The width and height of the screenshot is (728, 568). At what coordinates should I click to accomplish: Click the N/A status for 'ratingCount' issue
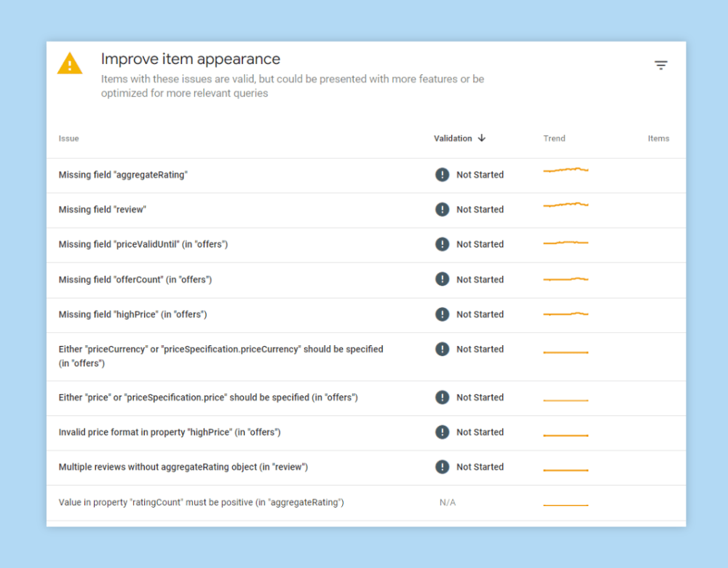click(446, 502)
